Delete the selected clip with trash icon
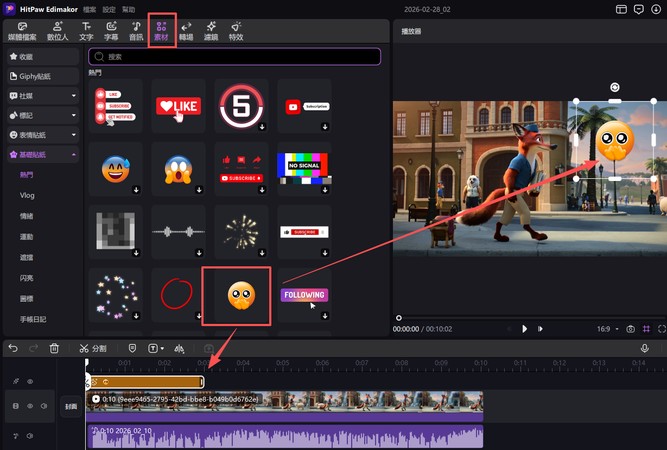Screen dimensions: 667x450 (54, 348)
